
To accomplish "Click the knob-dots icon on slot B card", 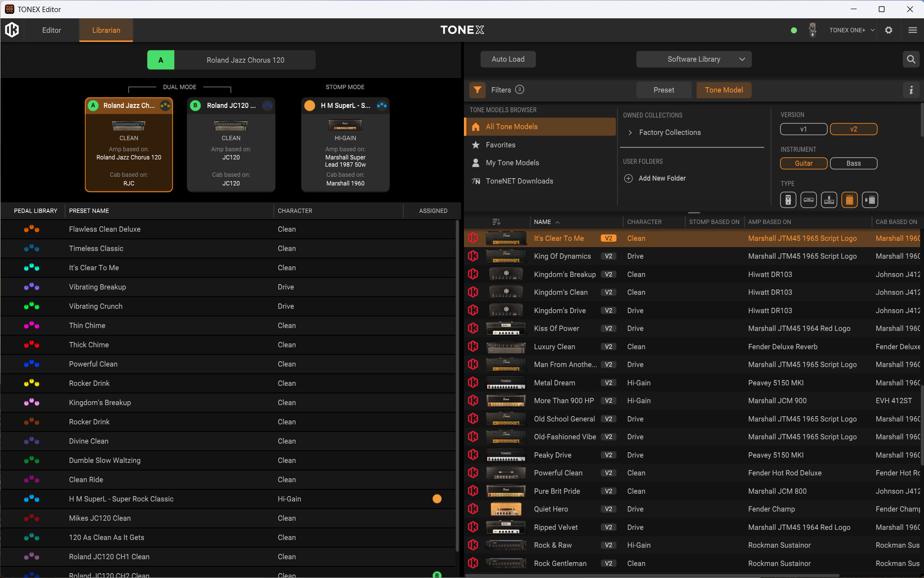I will point(268,105).
